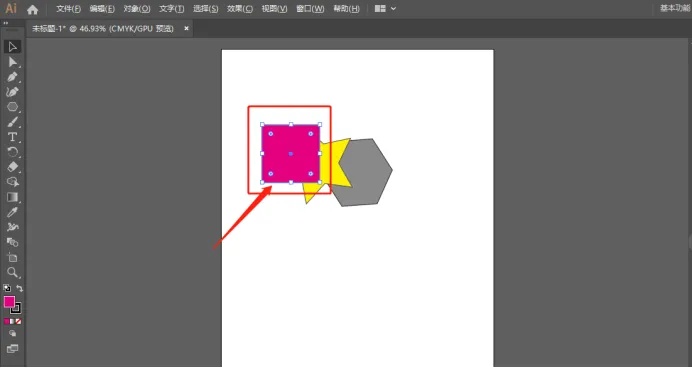Select the Curvature tool

pyautogui.click(x=12, y=92)
